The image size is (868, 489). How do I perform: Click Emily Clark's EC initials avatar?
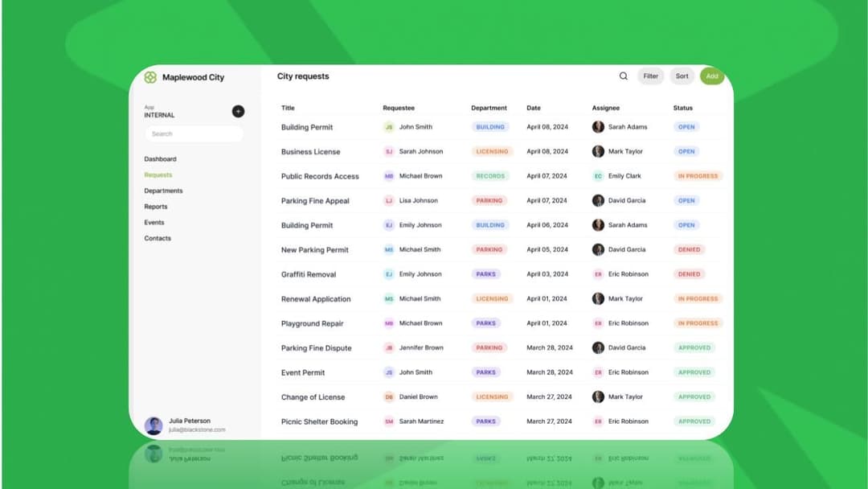click(598, 176)
